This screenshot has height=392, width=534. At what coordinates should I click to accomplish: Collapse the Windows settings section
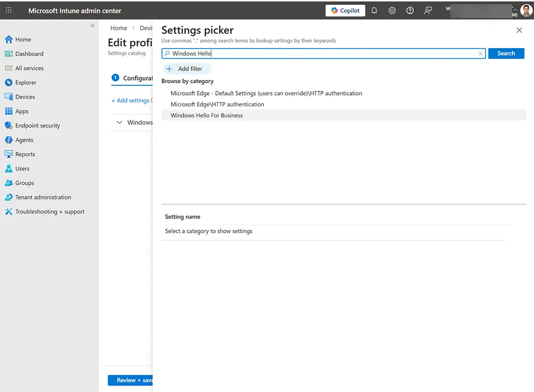point(120,122)
